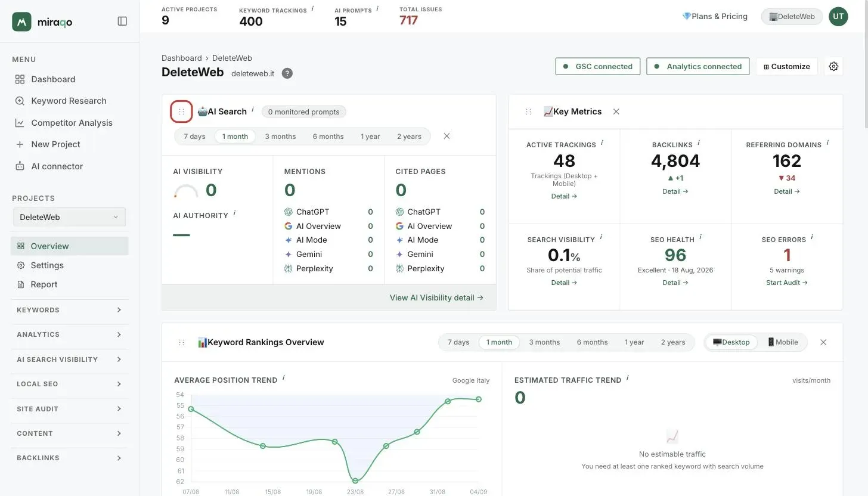Select 7 days in Keyword Rankings range
Viewport: 868px width, 496px height.
tap(458, 342)
